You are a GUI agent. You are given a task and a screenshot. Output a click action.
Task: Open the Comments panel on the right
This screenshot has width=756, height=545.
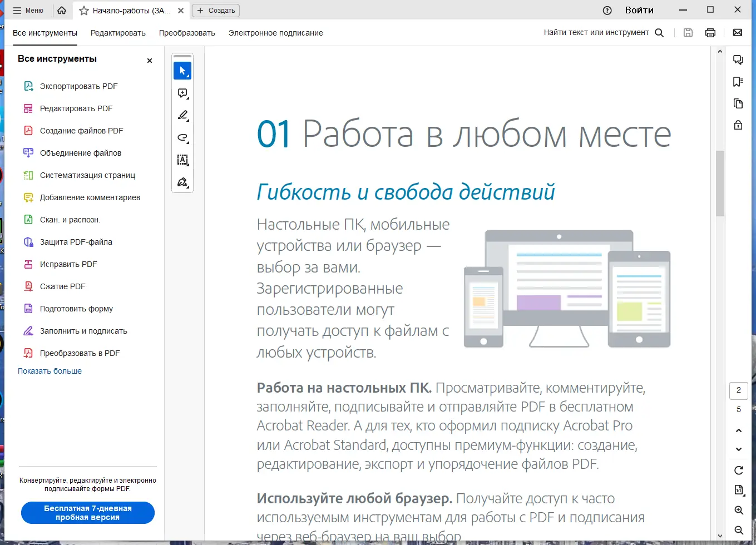[738, 60]
